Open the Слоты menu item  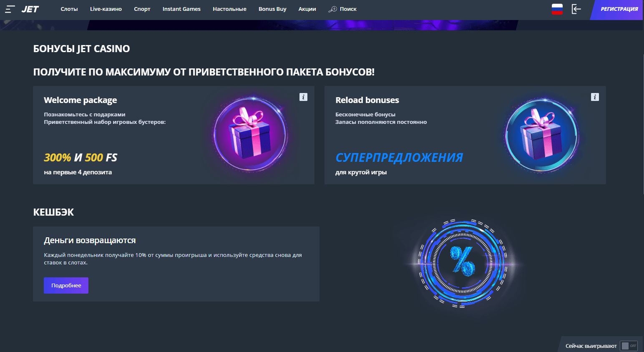[69, 9]
